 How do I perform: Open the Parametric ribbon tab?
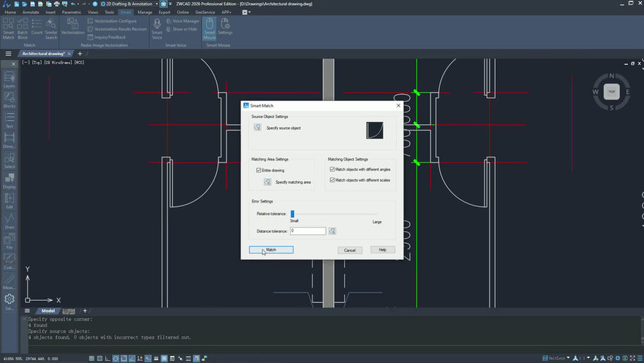(71, 12)
